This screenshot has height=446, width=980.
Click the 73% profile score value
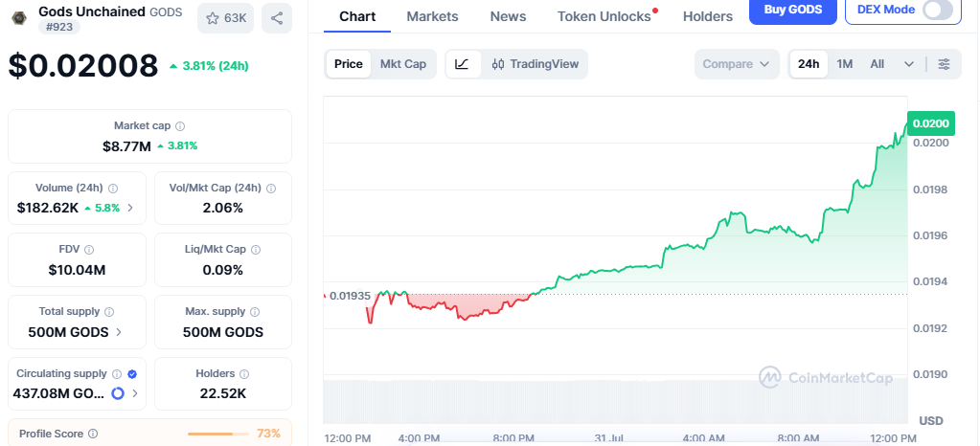pyautogui.click(x=269, y=434)
